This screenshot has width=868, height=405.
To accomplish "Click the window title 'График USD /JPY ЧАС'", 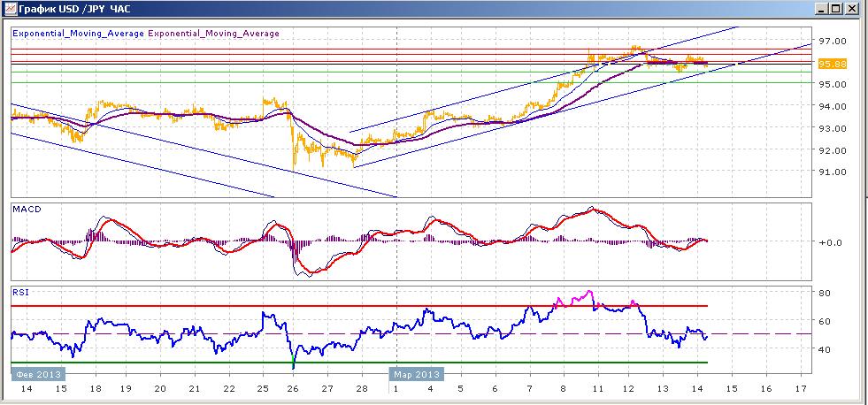I will [74, 9].
